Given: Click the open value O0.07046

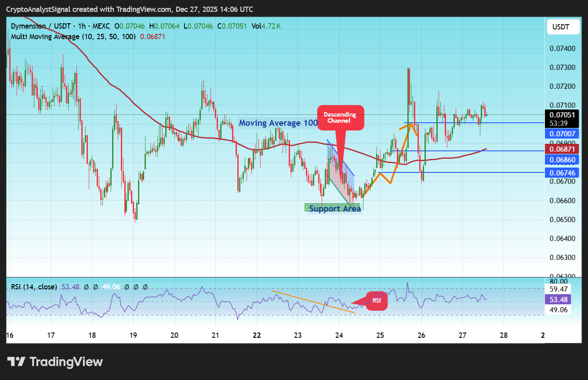Looking at the screenshot, I should coord(130,26).
